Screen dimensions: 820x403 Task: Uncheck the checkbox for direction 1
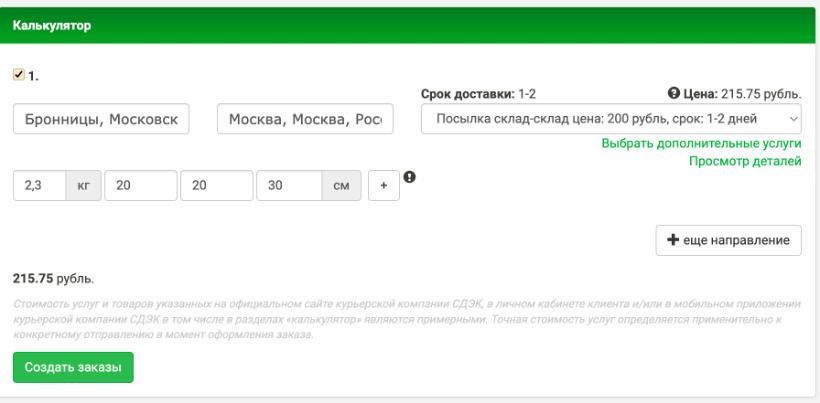click(18, 74)
